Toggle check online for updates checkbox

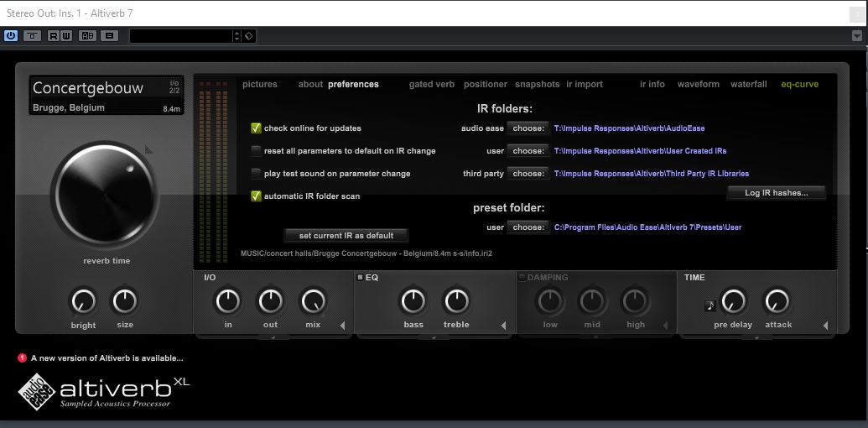[x=256, y=128]
